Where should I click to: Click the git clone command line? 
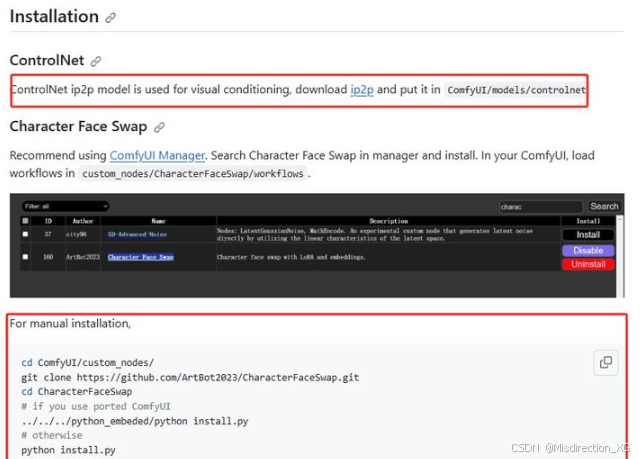tap(190, 378)
